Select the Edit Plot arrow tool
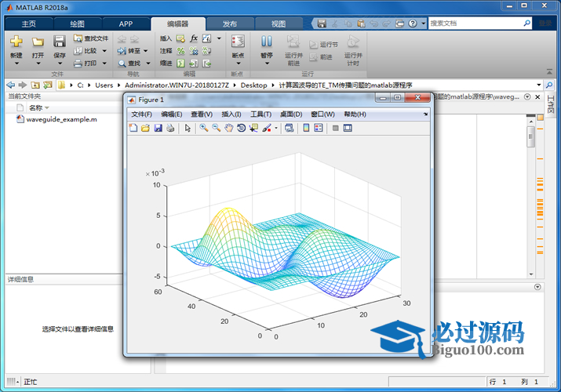This screenshot has width=561, height=392. [188, 128]
